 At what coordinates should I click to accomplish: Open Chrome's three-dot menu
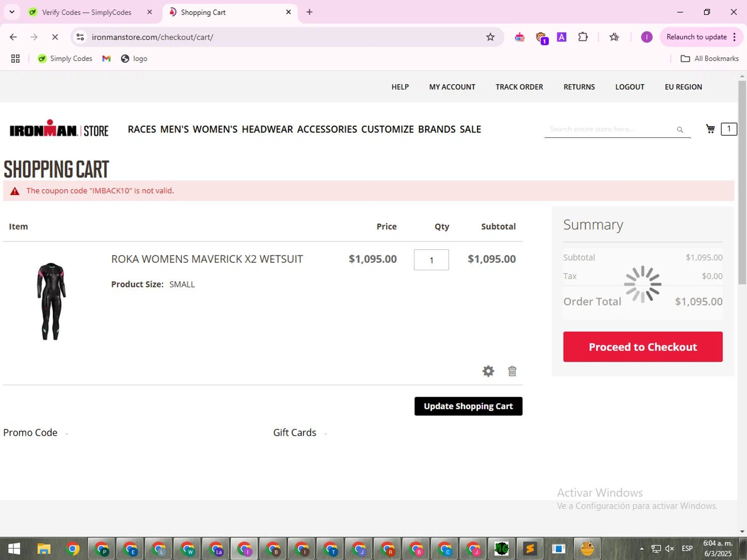point(734,37)
